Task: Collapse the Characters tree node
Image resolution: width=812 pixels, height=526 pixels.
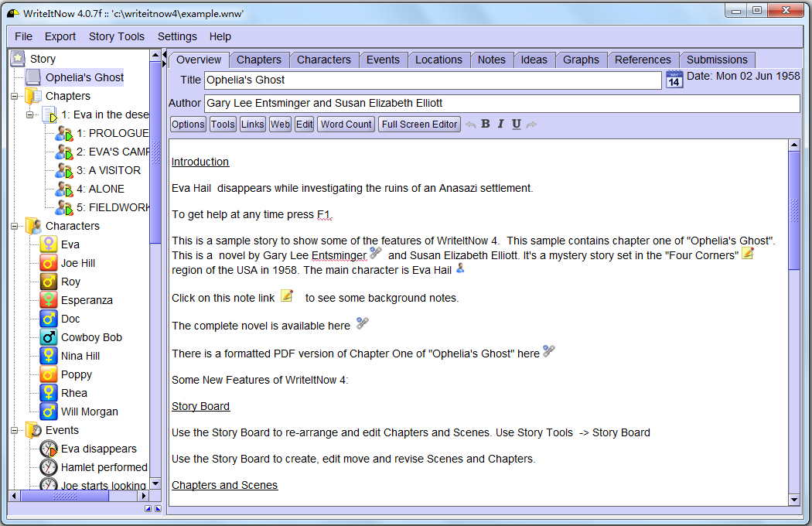Action: (x=14, y=226)
